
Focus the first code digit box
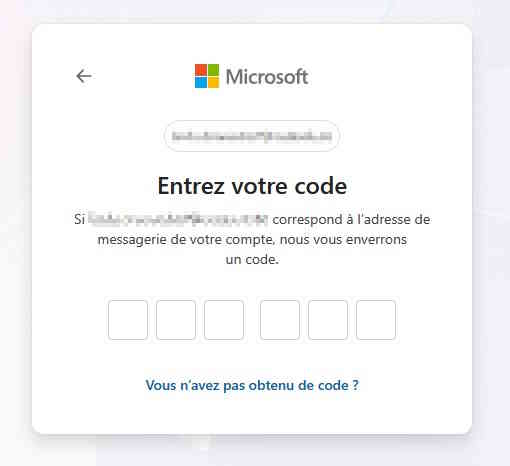click(x=128, y=320)
